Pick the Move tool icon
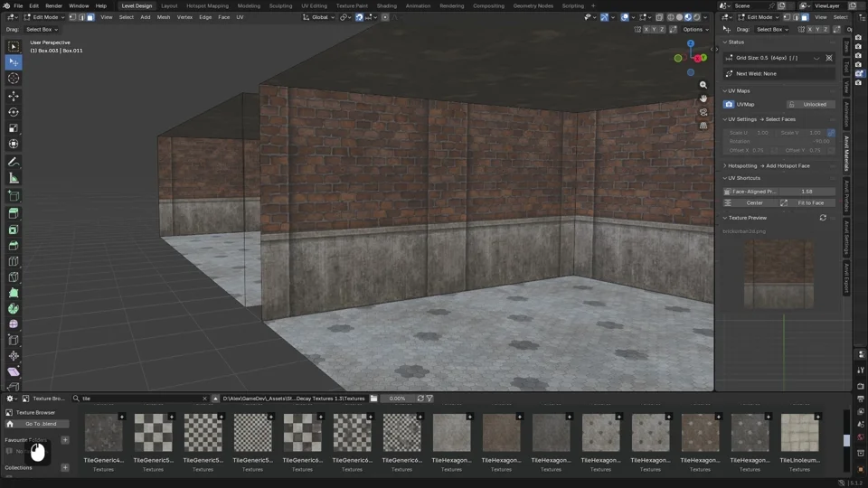 click(x=14, y=96)
